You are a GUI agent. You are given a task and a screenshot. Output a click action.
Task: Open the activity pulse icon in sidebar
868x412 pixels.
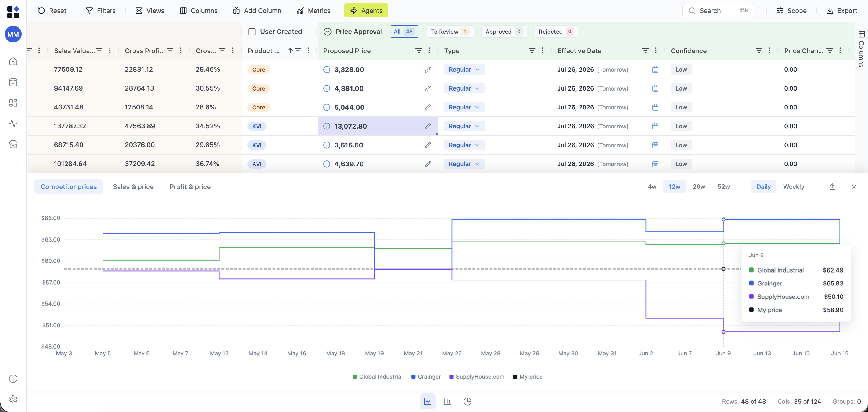(x=13, y=124)
